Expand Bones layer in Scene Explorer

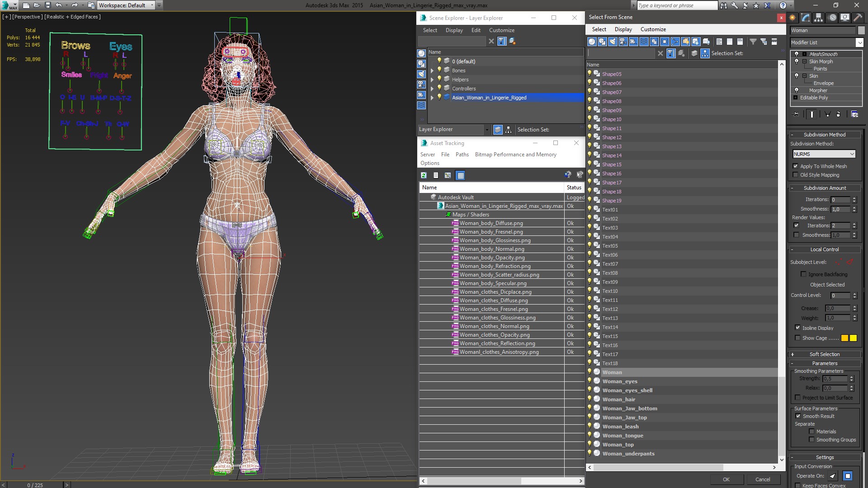432,70
